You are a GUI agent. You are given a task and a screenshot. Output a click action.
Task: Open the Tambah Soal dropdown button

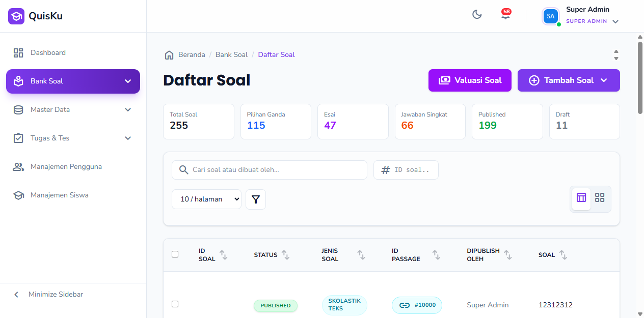569,80
